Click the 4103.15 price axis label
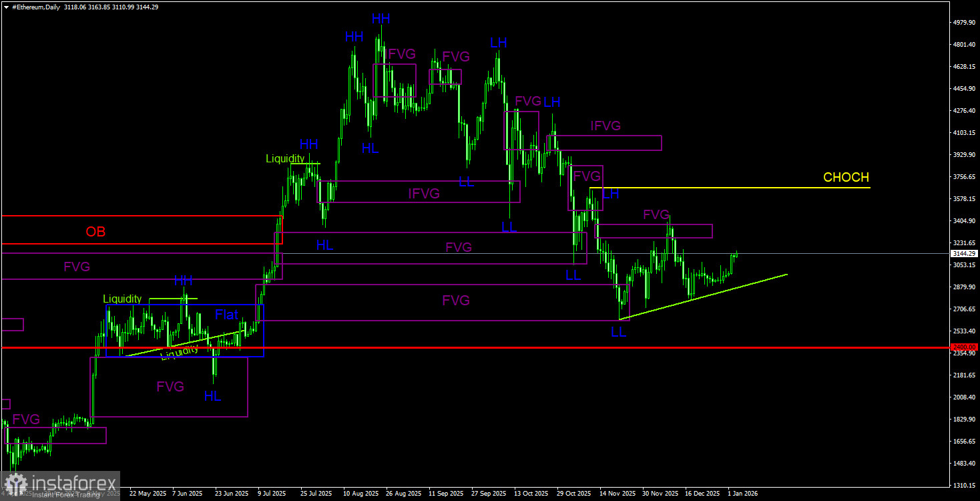This screenshot has width=980, height=501. pos(964,133)
